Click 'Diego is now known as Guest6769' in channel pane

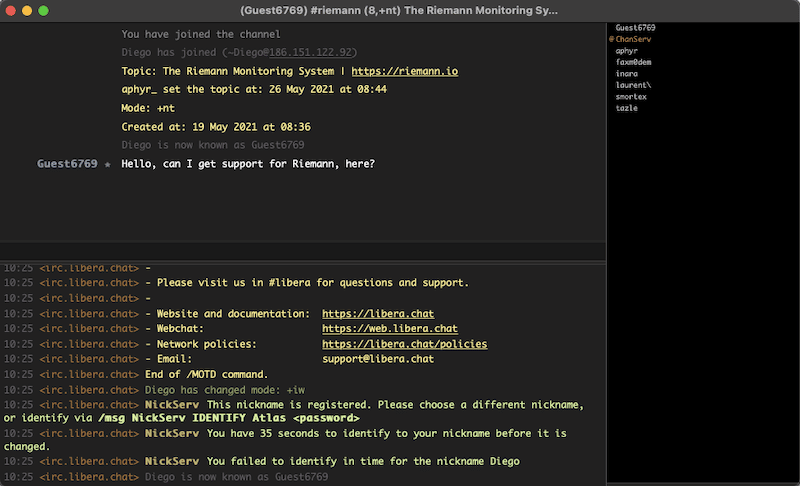click(x=213, y=145)
